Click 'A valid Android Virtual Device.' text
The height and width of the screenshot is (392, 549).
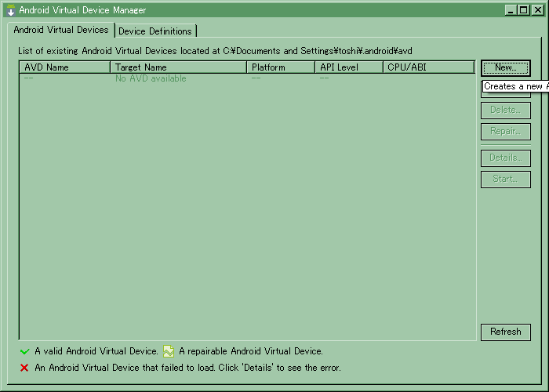click(96, 351)
